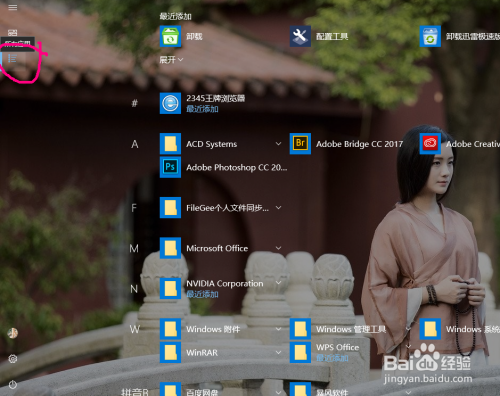Expand the ACD Systems folder chevron
This screenshot has height=396, width=500.
pyautogui.click(x=278, y=144)
